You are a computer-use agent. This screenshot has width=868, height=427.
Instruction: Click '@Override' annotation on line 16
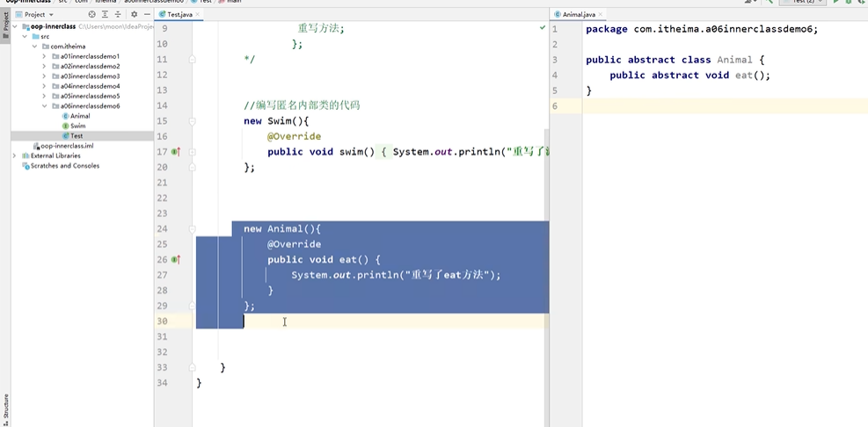tap(294, 136)
